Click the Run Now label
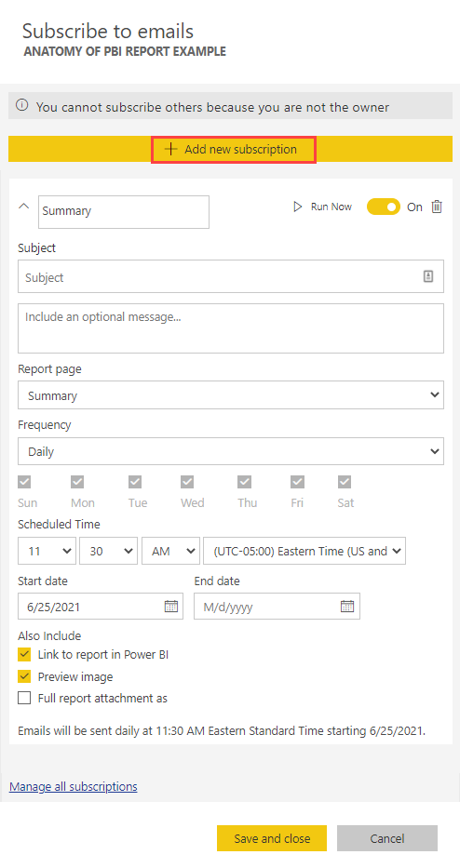 click(331, 207)
